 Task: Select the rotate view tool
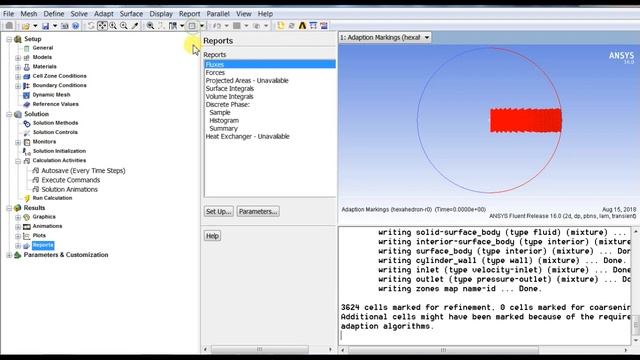pyautogui.click(x=91, y=26)
